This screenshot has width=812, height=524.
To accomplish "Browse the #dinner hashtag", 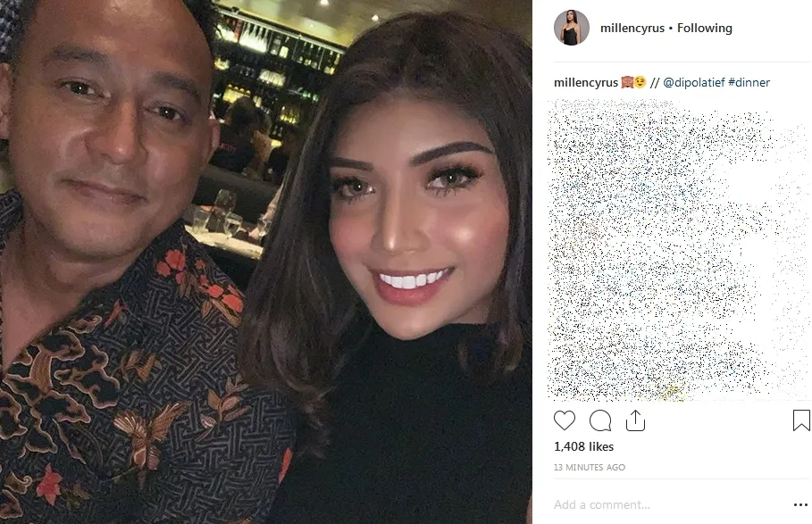I will click(749, 82).
